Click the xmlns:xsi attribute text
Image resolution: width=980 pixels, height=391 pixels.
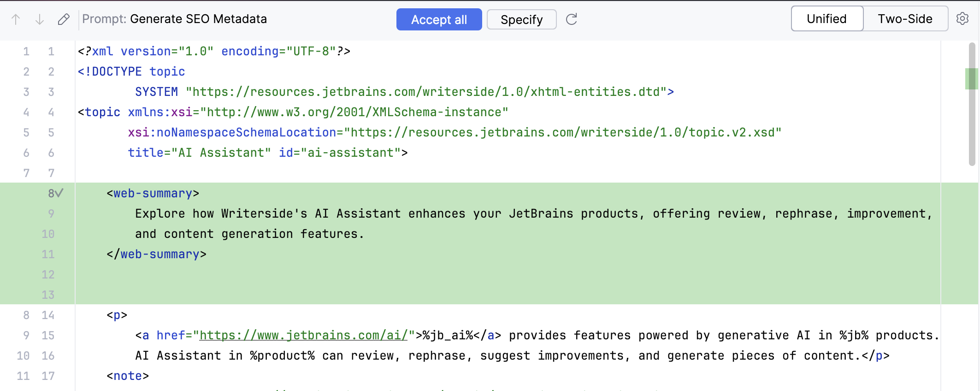tap(318, 112)
